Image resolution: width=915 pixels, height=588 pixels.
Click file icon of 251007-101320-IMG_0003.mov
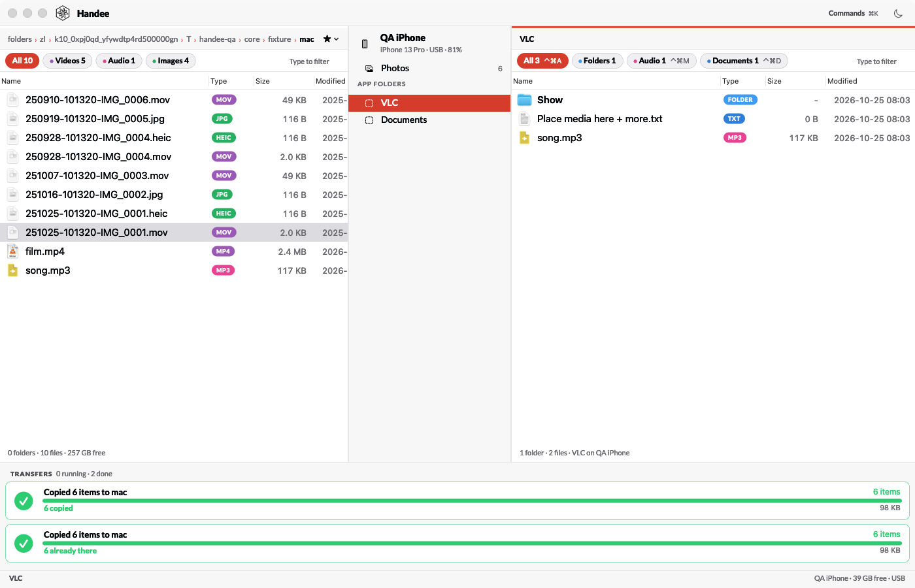point(12,176)
